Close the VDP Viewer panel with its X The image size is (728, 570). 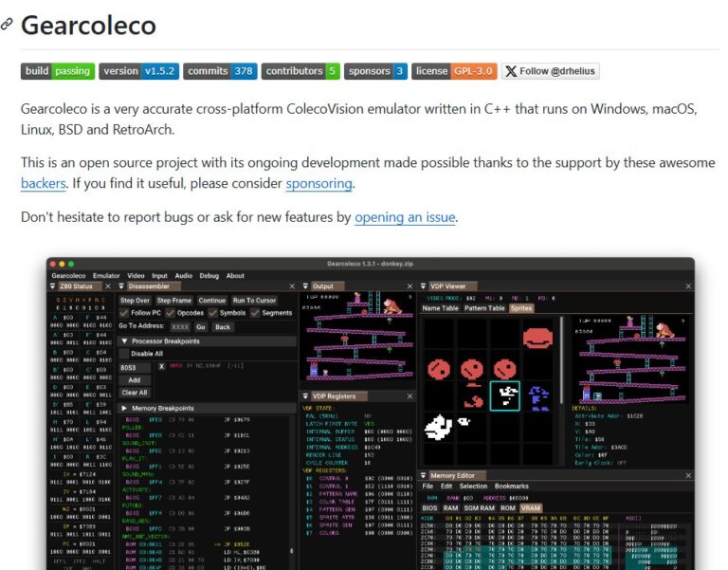coord(688,286)
